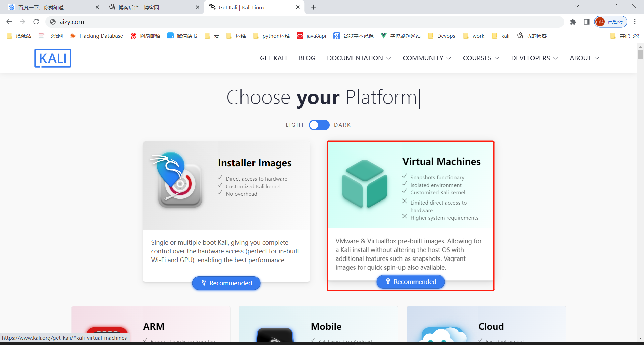Click the Recommended button under Virtual Machines
This screenshot has width=644, height=345.
[411, 282]
